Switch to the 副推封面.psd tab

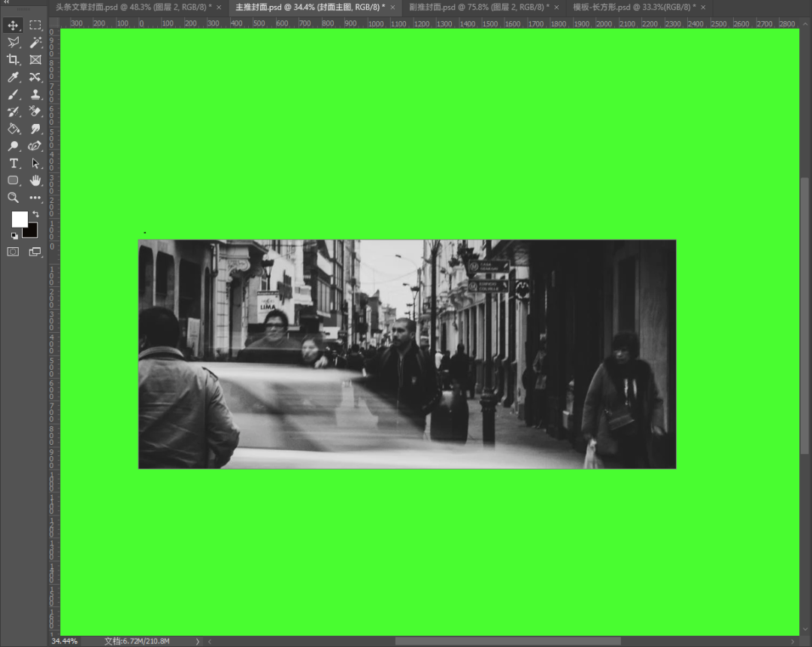(480, 8)
